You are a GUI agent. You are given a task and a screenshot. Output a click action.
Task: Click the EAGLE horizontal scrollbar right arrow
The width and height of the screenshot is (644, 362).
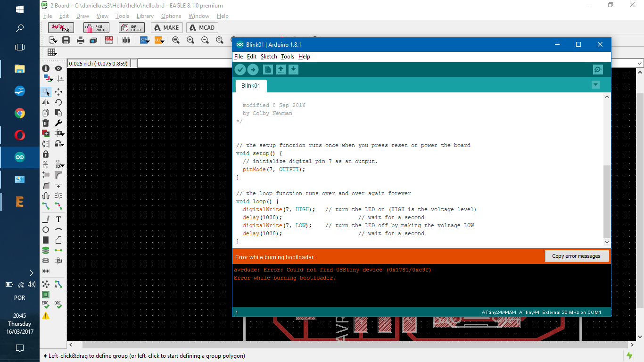point(632,345)
